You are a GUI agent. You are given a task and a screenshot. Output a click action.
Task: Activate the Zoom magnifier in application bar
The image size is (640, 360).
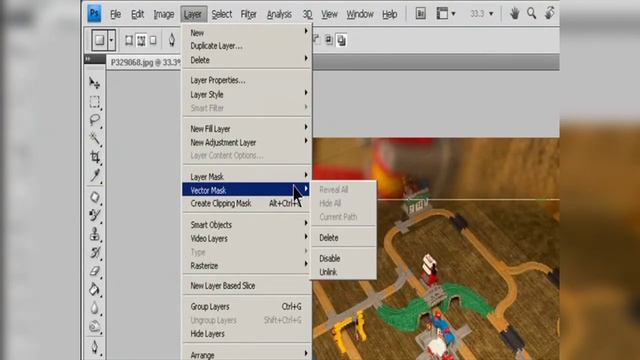[531, 13]
